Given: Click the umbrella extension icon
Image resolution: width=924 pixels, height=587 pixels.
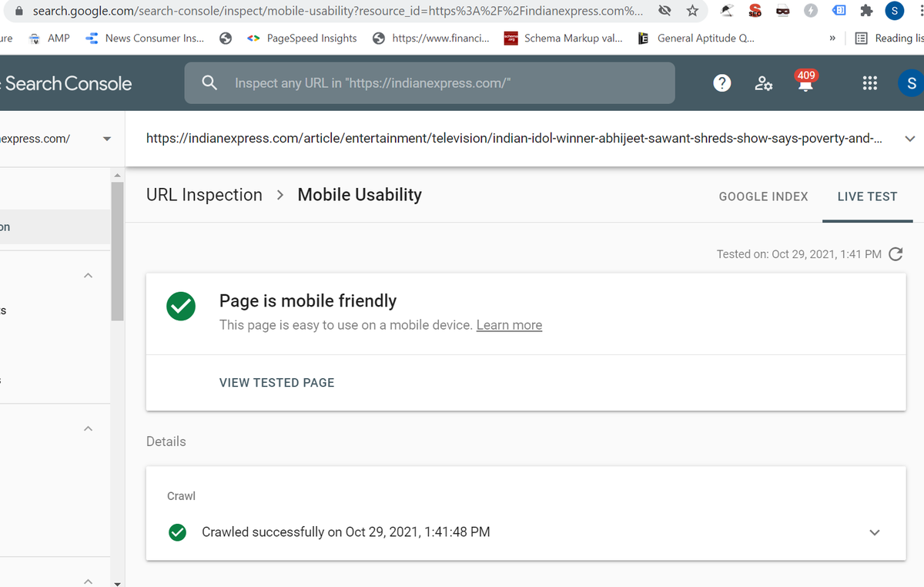Looking at the screenshot, I should (x=728, y=12).
